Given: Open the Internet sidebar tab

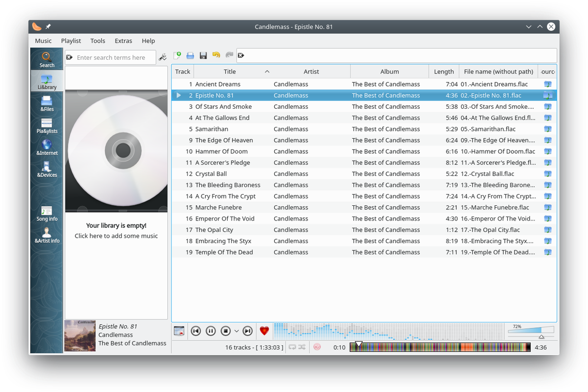Looking at the screenshot, I should point(47,147).
